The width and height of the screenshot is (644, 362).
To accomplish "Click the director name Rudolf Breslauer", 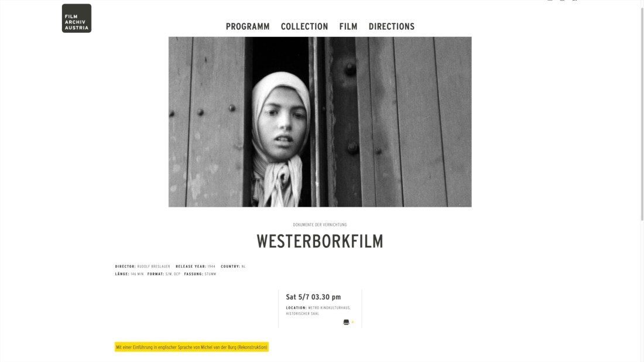I will click(153, 267).
